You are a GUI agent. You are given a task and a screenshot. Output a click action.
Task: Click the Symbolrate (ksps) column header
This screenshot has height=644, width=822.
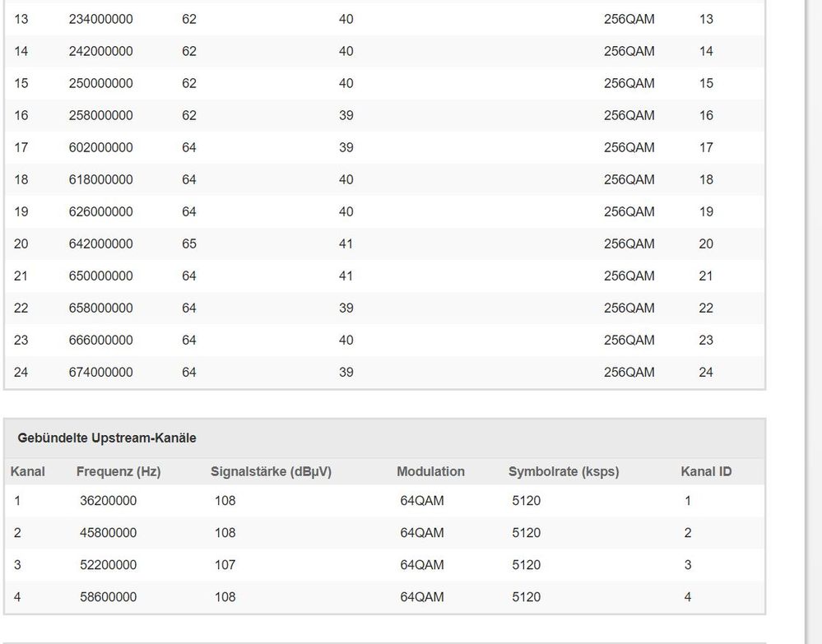[x=564, y=471]
